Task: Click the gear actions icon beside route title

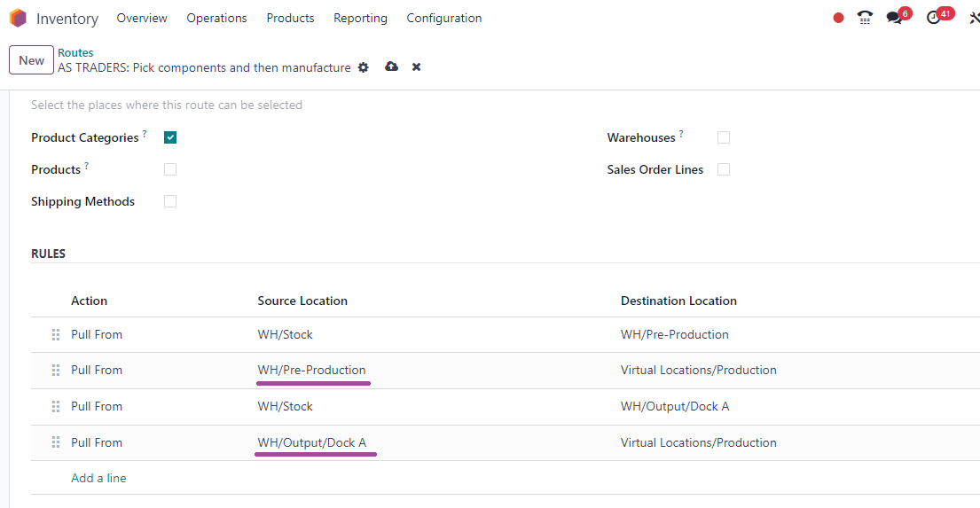Action: point(363,67)
